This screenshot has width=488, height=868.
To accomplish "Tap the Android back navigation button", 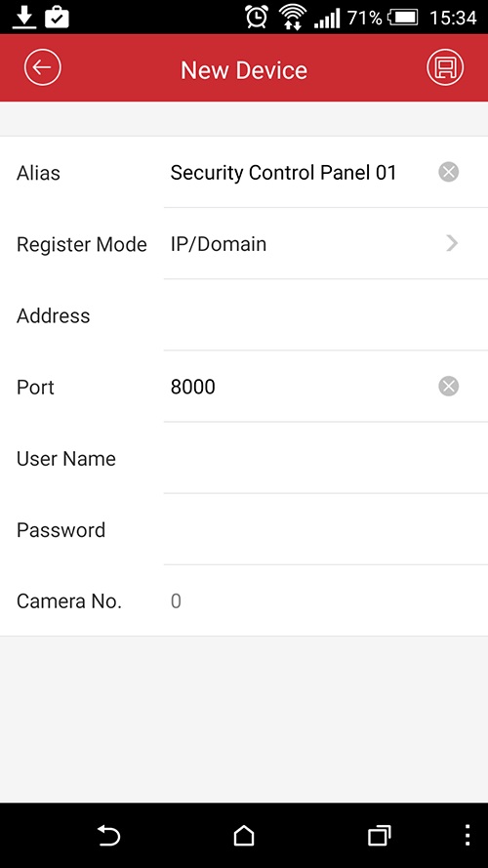I will pos(108,836).
